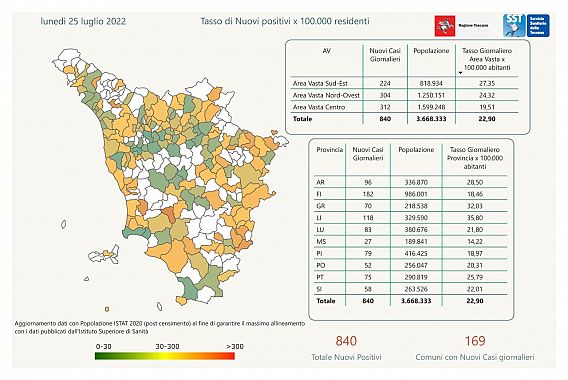Select the 'PT' province row
The image size is (568, 380).
point(411,277)
